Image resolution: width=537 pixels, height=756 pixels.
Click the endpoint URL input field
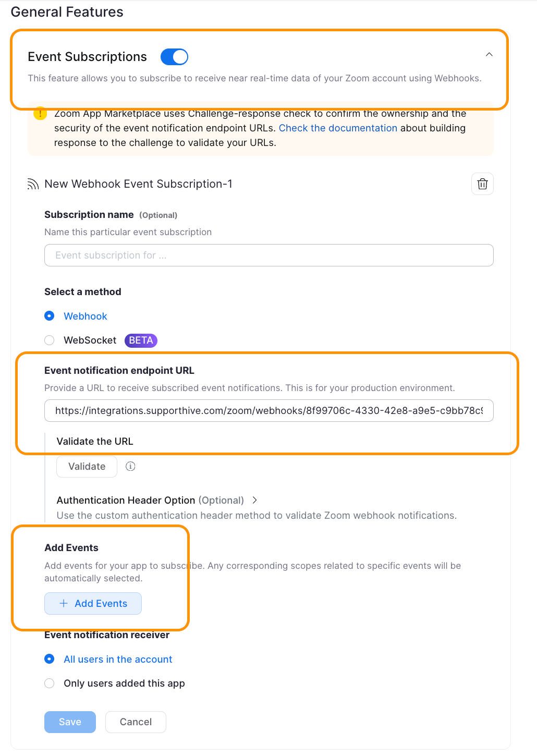click(x=269, y=411)
